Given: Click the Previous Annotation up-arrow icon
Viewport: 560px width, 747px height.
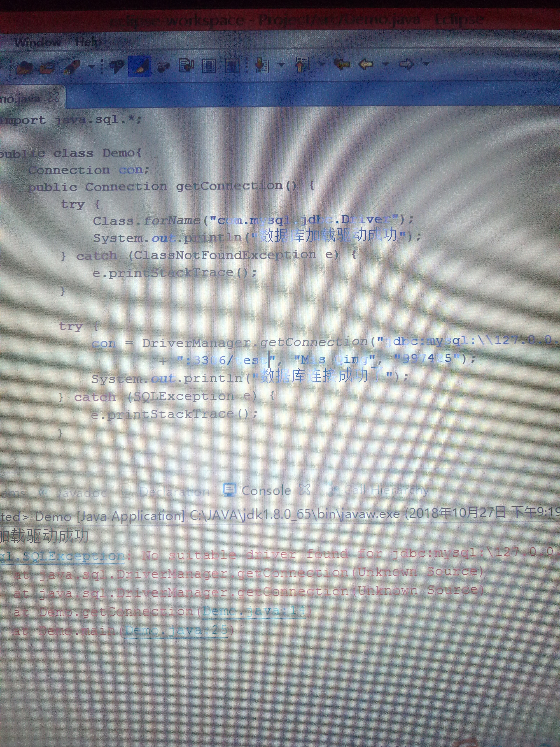Looking at the screenshot, I should coord(302,64).
